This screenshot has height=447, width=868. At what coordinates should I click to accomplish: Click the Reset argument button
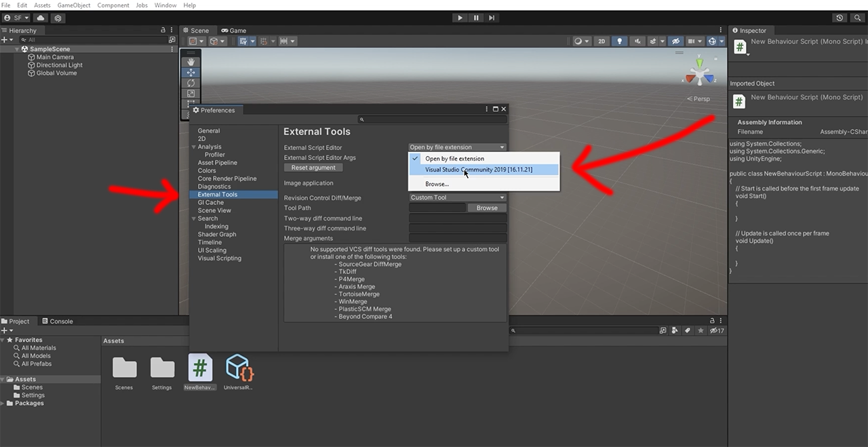click(x=313, y=168)
